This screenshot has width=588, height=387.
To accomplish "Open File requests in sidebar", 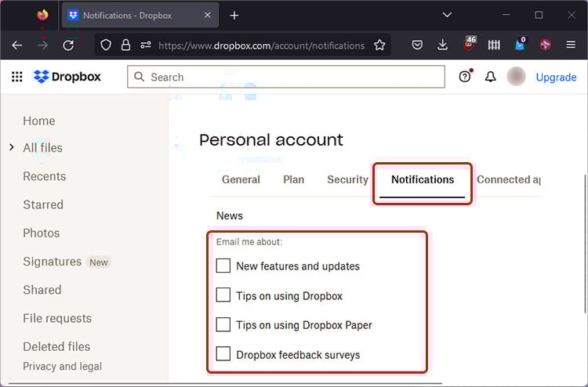I will (57, 318).
